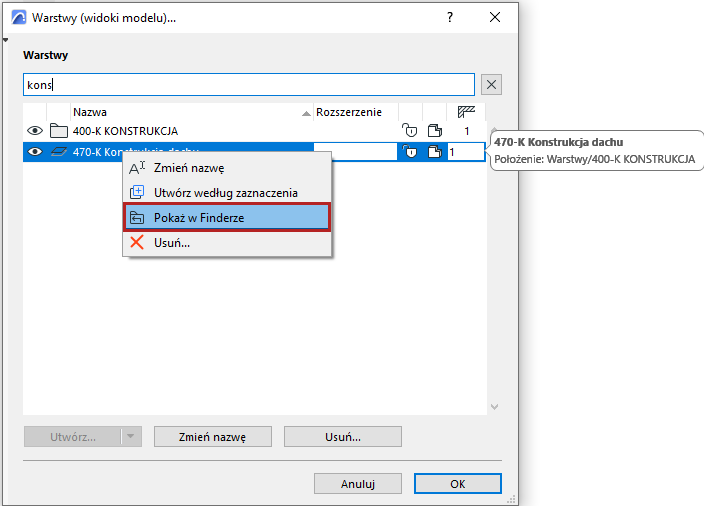Viewport: 704px width, 506px height.
Task: Clear the search field with X button
Action: click(x=491, y=85)
